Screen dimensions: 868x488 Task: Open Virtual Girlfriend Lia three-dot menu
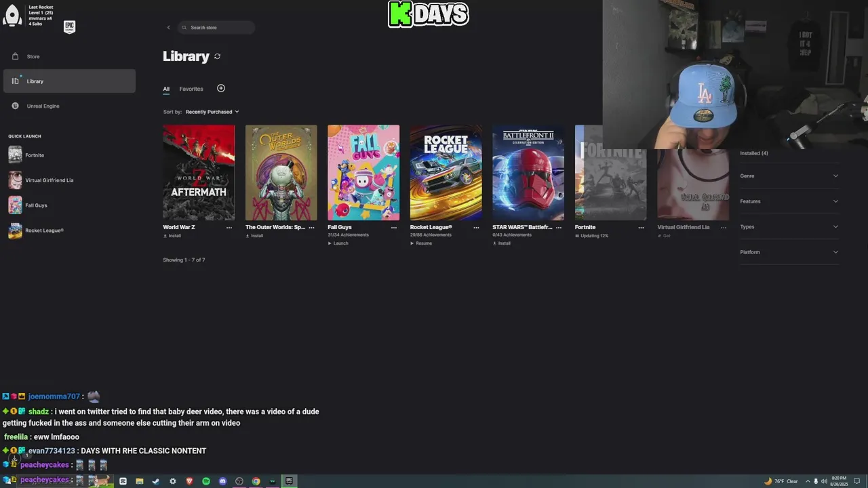tap(724, 228)
